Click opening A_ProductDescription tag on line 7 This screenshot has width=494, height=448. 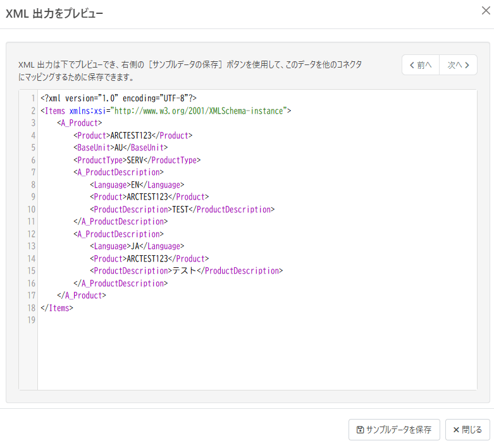coord(118,173)
